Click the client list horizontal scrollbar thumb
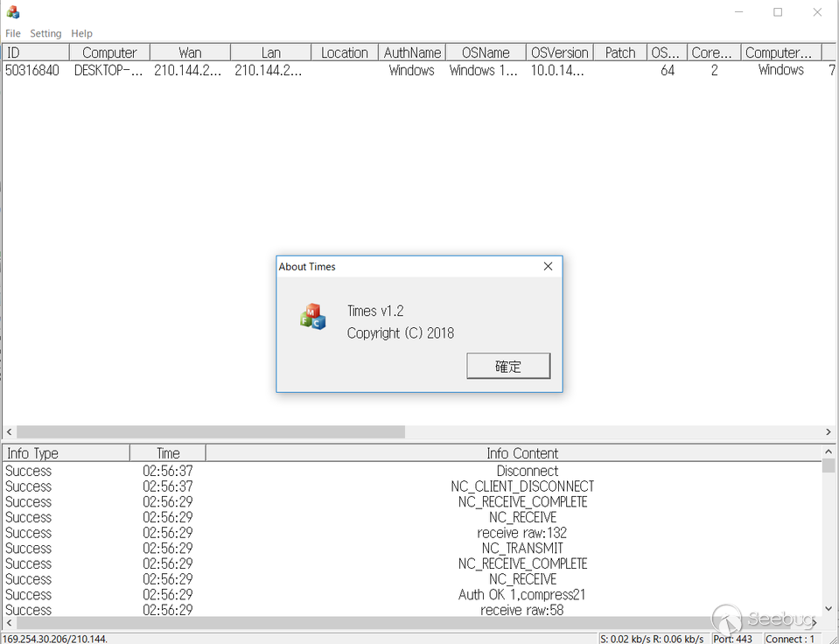The width and height of the screenshot is (839, 644). pyautogui.click(x=210, y=431)
